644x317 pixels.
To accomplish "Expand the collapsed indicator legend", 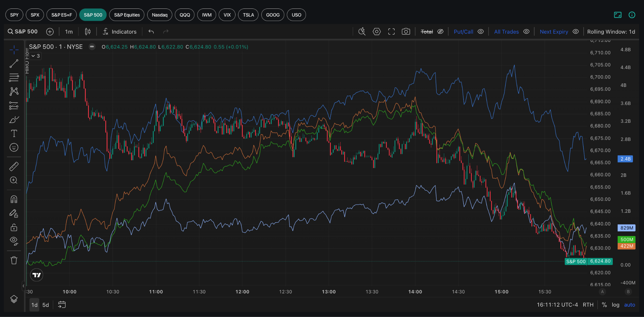I will (36, 56).
